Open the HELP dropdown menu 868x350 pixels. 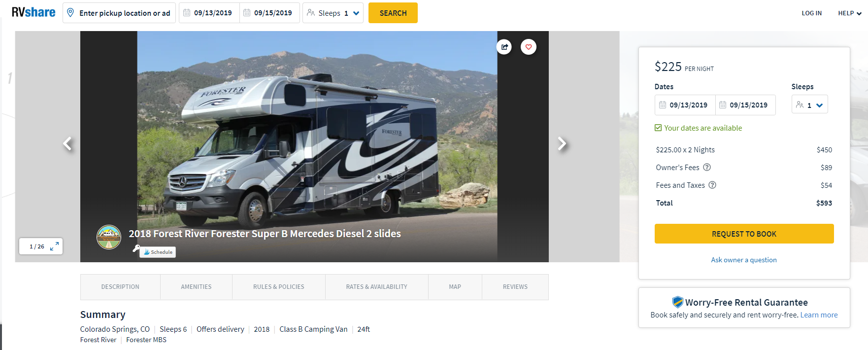point(849,13)
